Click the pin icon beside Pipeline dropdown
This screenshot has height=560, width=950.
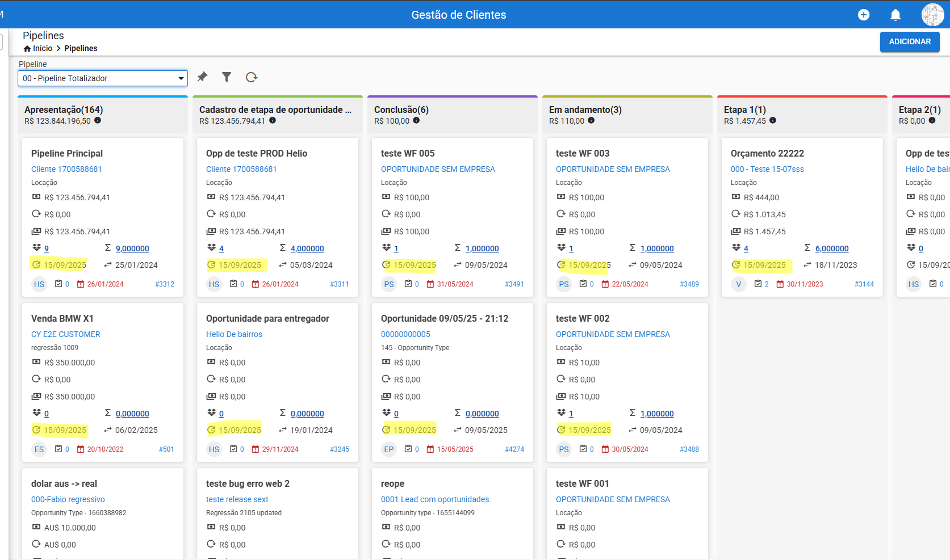pos(202,77)
